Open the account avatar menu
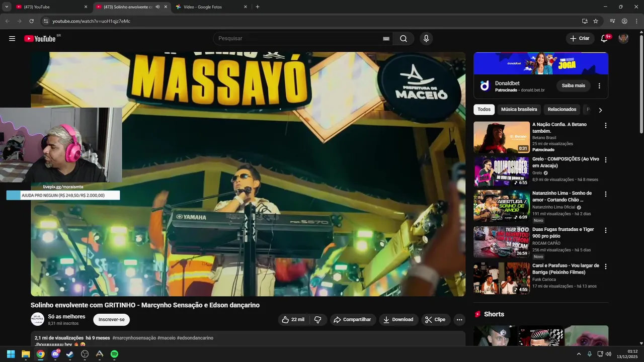The width and height of the screenshot is (644, 362). coord(623,39)
